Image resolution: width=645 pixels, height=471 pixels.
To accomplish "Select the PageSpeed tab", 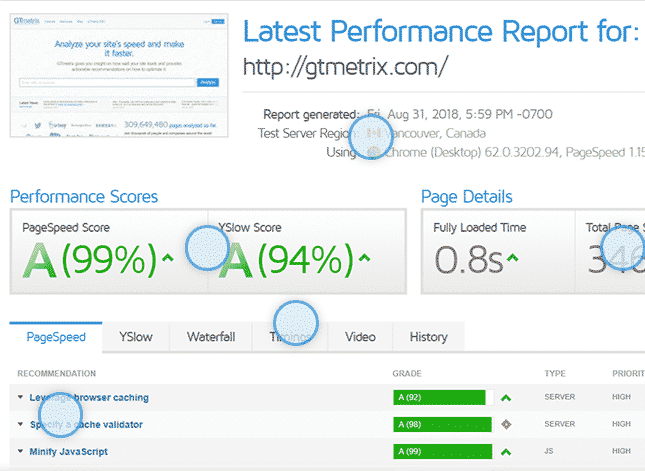I will click(x=56, y=337).
